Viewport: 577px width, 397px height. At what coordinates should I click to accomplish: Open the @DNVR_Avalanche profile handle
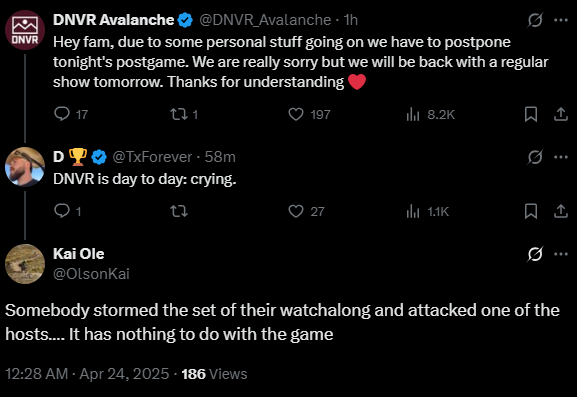point(265,20)
